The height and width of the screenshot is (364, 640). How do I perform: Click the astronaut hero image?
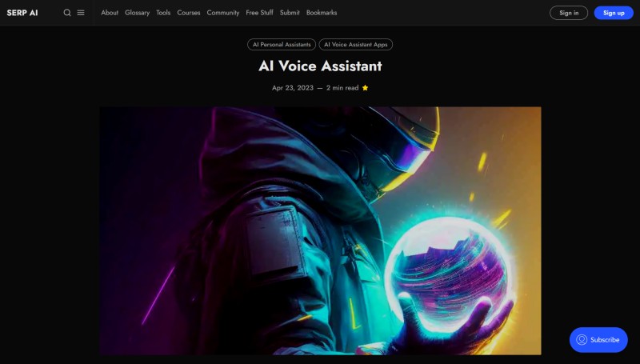coord(321,230)
